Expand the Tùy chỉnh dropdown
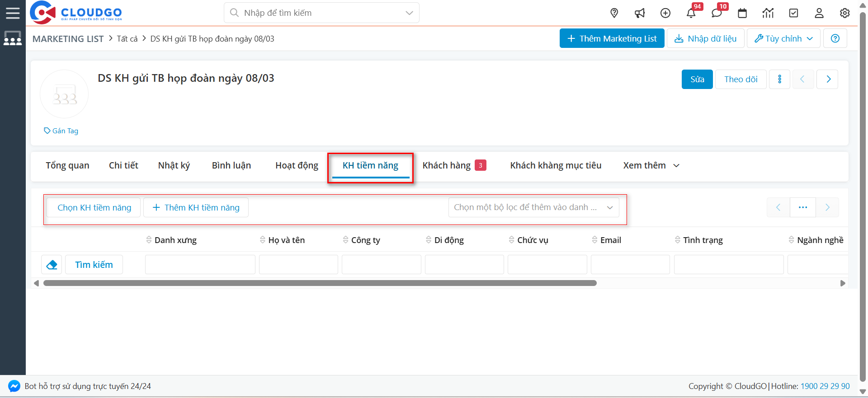868x398 pixels. point(783,38)
